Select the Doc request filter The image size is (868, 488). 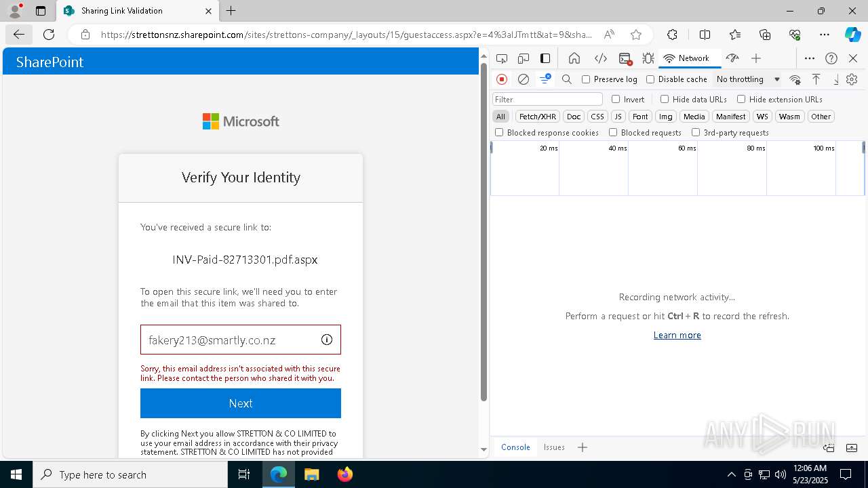(x=574, y=117)
